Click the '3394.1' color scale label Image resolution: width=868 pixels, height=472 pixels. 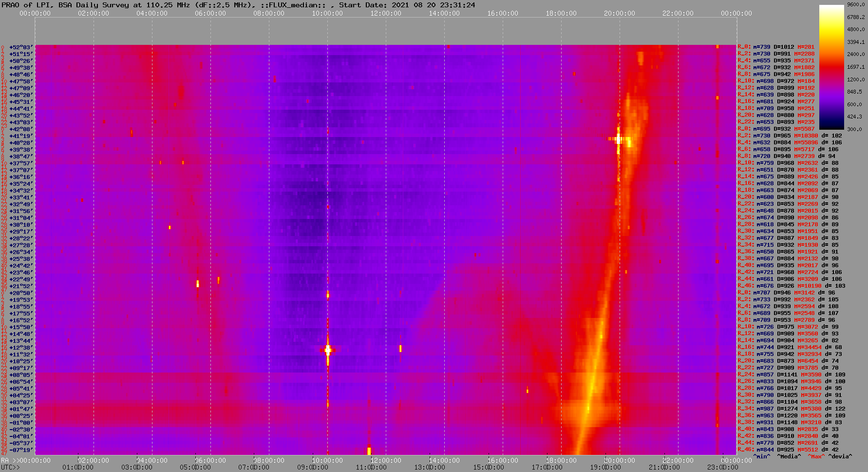tap(856, 42)
